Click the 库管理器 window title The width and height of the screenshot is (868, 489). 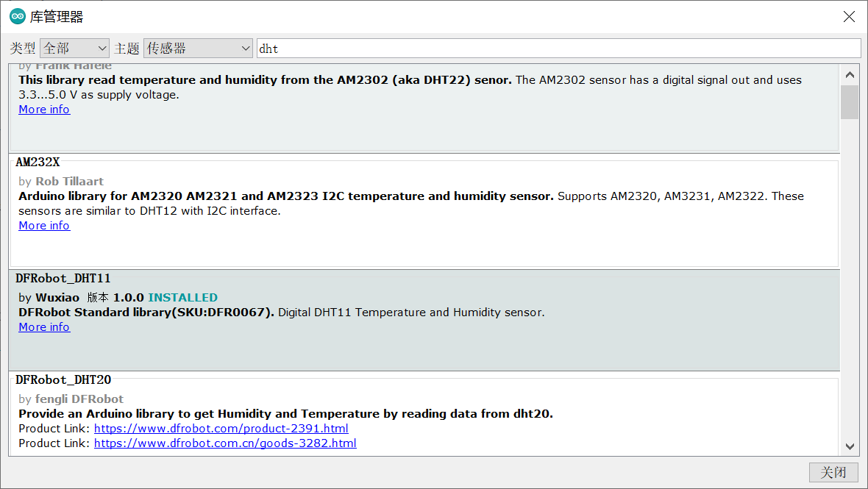57,17
